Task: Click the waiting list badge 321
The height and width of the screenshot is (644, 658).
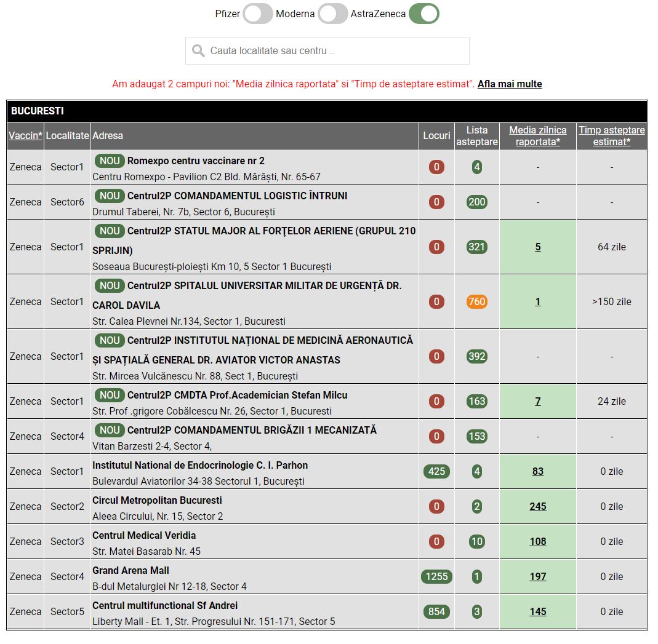Action: [x=476, y=247]
